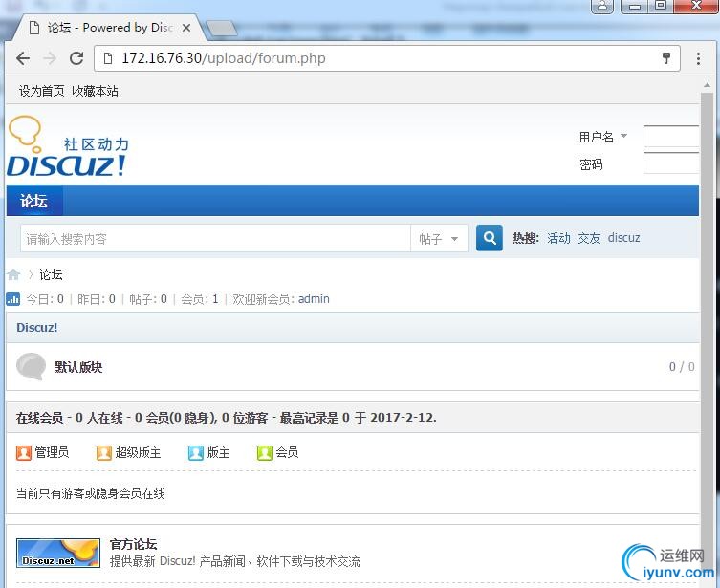Select the 论坛 - Powered by Discuz browser tab
This screenshot has height=588, width=720.
click(110, 28)
